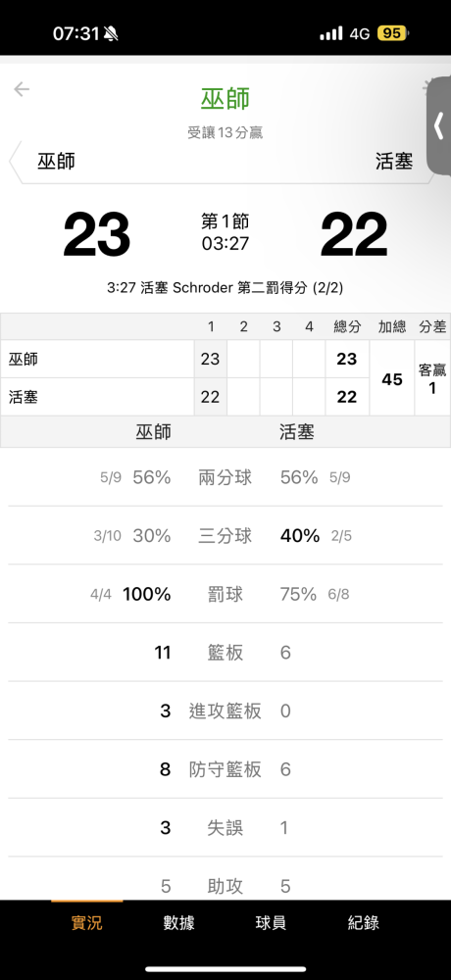This screenshot has width=451, height=980.
Task: Tap the back arrow icon
Action: (22, 89)
